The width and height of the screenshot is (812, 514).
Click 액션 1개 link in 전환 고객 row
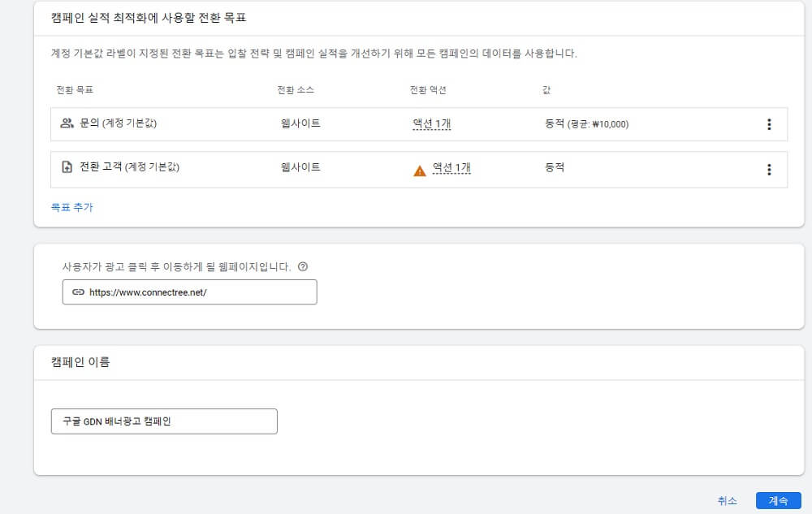(x=451, y=168)
